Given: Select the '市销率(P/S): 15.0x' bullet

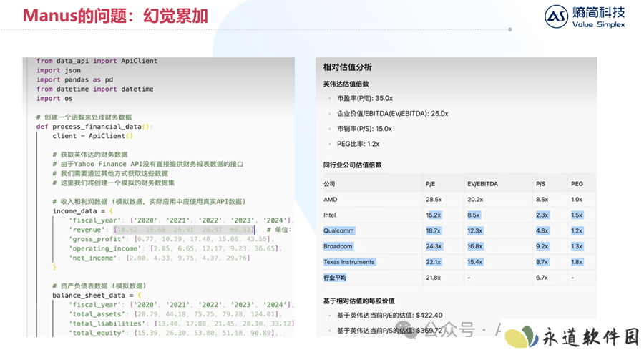Looking at the screenshot, I should coord(364,129).
